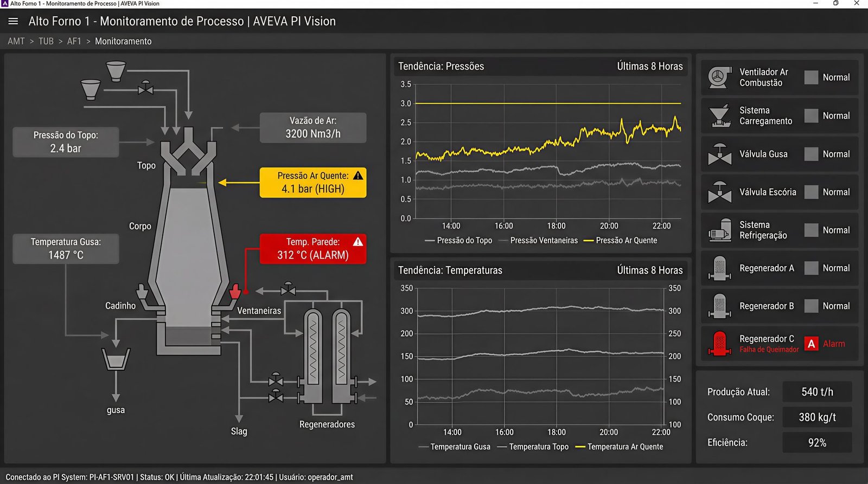Screen dimensions: 868x484
Task: Select the Sistema Carregamento hopper icon
Action: pyautogui.click(x=719, y=115)
